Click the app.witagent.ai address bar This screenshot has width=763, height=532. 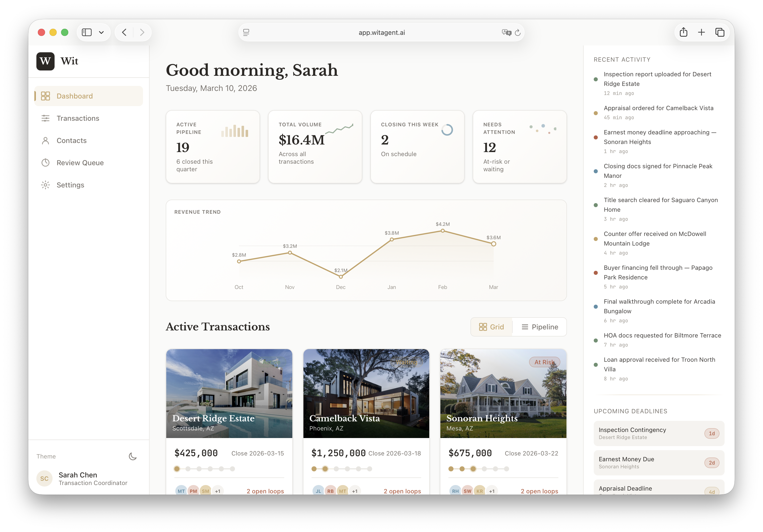coord(381,32)
